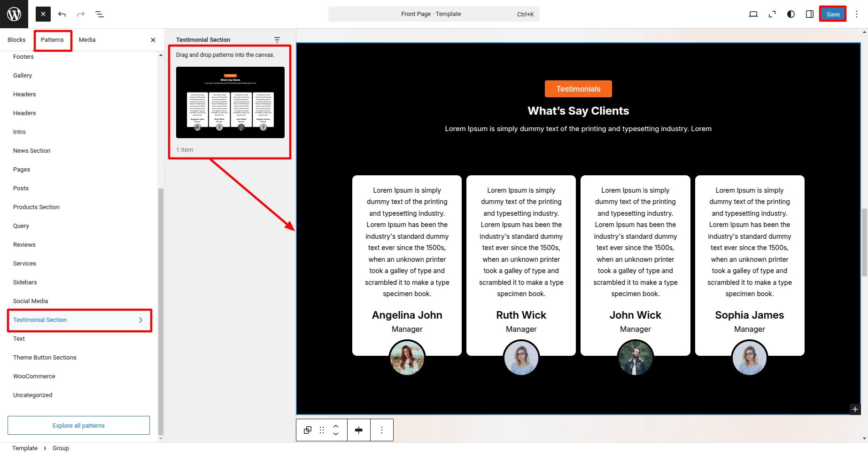Click the Group block type icon in toolbar
This screenshot has width=868, height=454.
tap(308, 430)
